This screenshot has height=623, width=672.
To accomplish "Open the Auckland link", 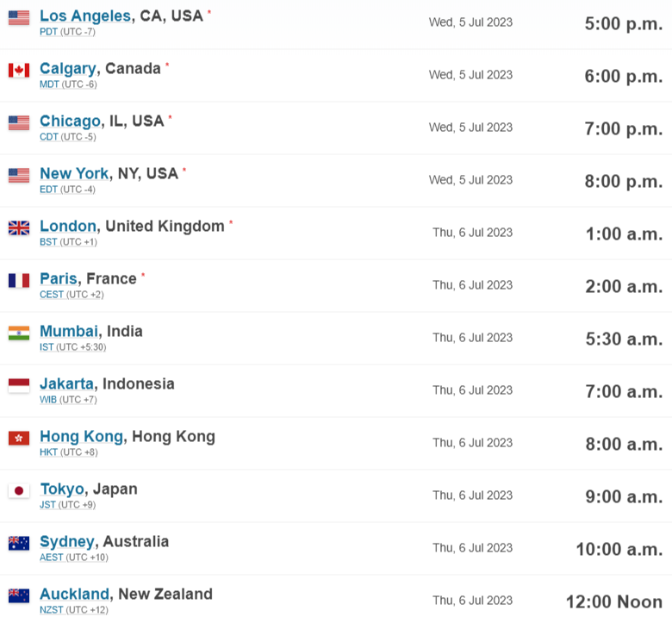I will click(74, 594).
